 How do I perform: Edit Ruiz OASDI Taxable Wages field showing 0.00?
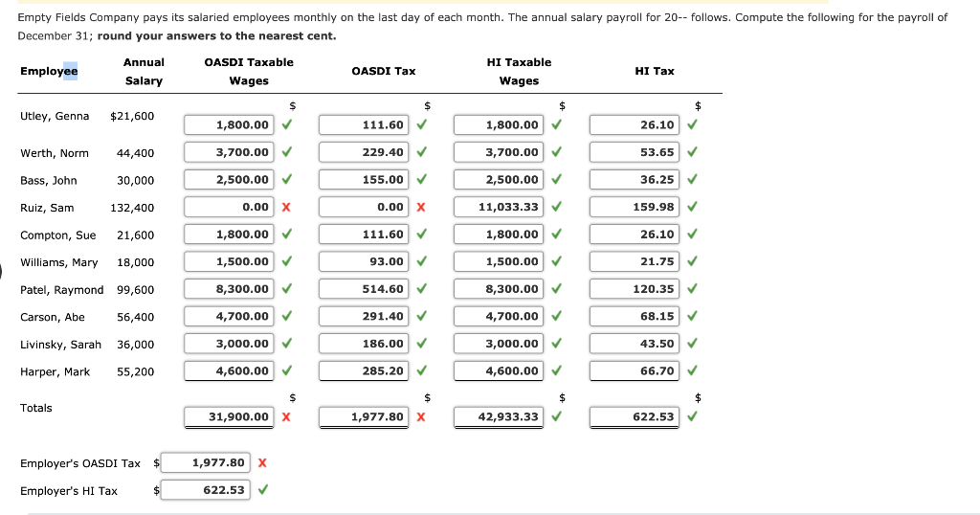tap(229, 207)
